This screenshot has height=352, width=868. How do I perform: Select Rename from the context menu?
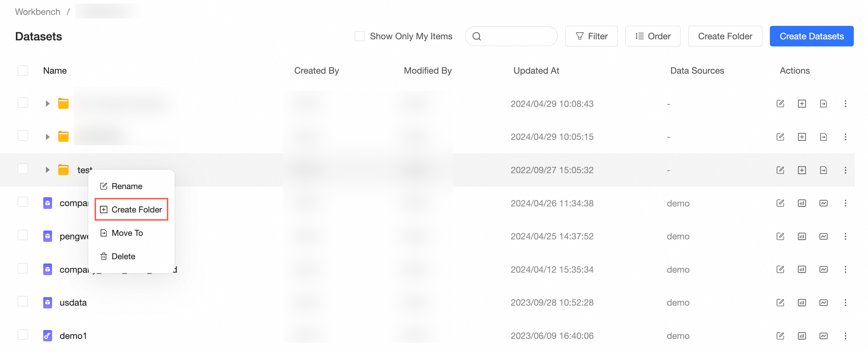point(127,186)
